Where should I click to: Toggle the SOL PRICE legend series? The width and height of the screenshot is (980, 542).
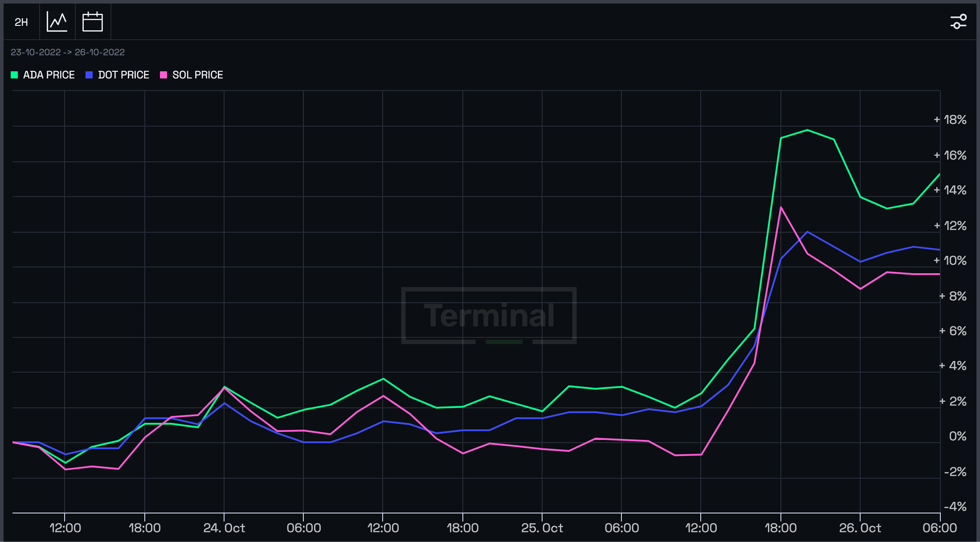pyautogui.click(x=192, y=75)
